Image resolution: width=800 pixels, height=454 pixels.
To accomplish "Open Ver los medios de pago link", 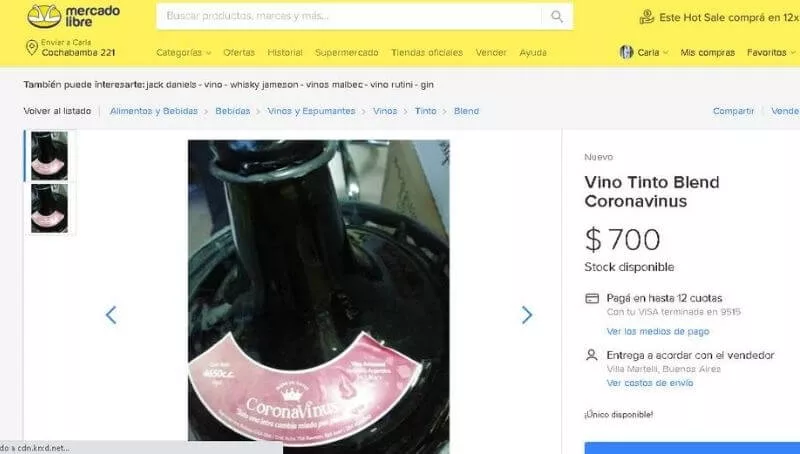I will click(658, 332).
